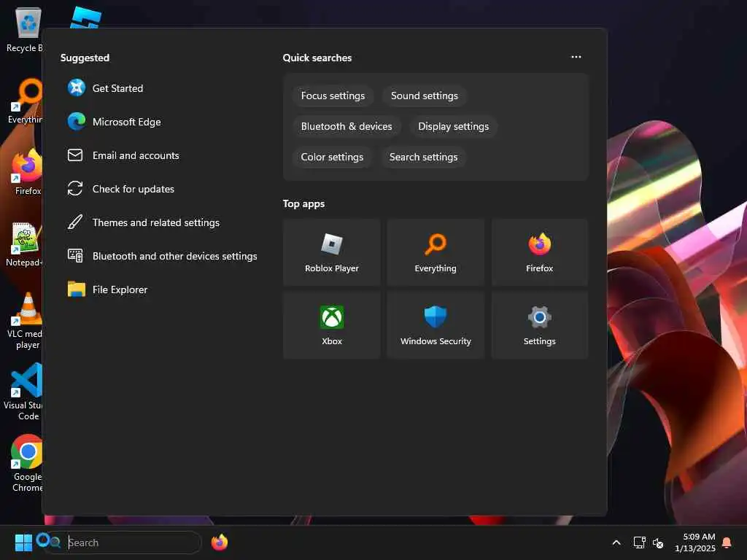The height and width of the screenshot is (560, 747).
Task: Select Google Chrome desktop icon
Action: pyautogui.click(x=27, y=463)
